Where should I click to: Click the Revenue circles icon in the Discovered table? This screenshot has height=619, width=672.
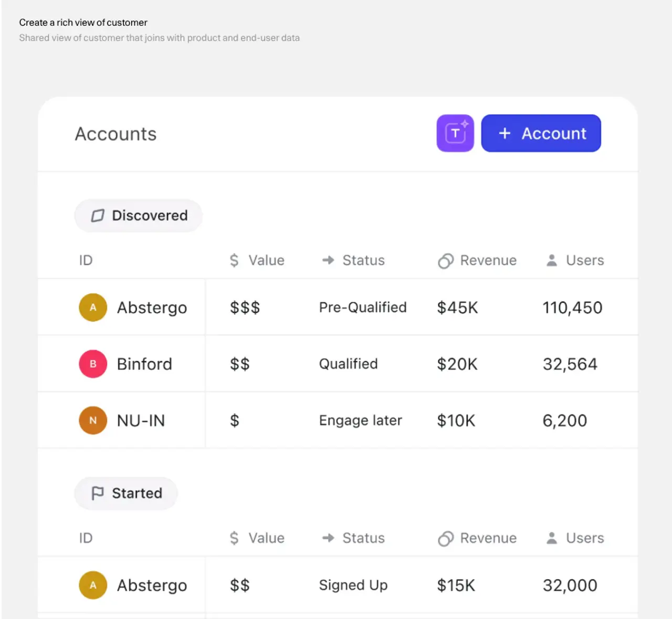coord(446,261)
